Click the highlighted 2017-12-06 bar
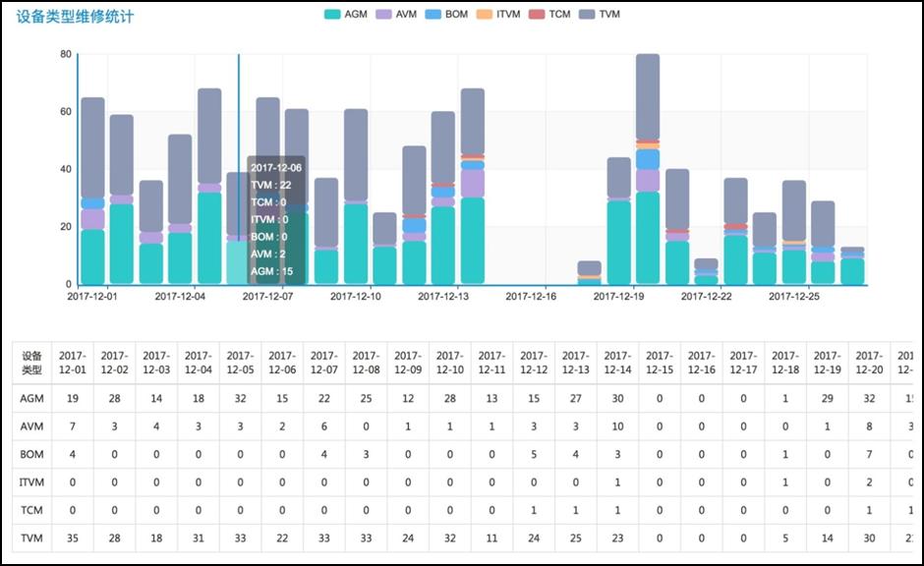The width and height of the screenshot is (924, 566). [238, 228]
